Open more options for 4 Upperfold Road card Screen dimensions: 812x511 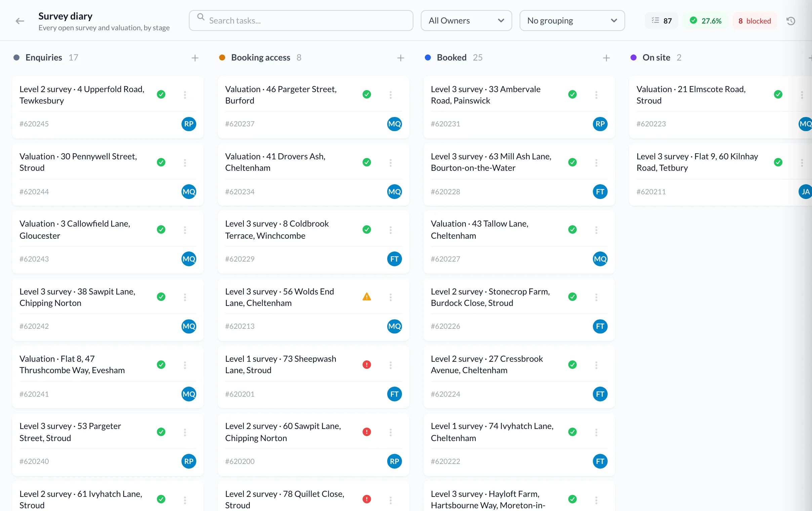point(185,95)
